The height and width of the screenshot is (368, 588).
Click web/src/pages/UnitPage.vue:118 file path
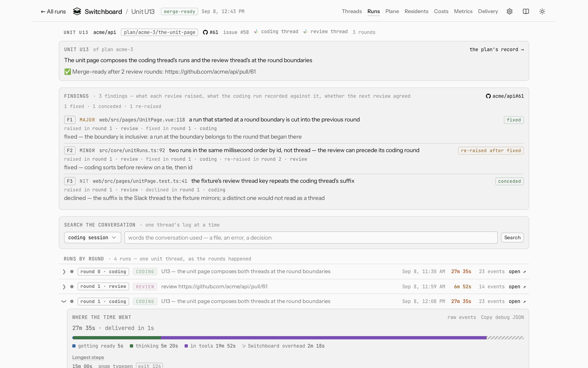point(142,120)
